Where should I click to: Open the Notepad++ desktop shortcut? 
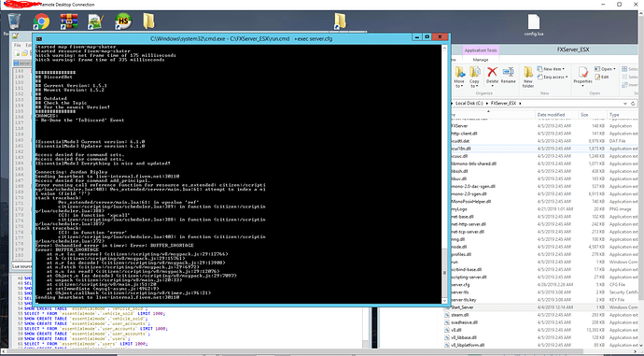coord(96,21)
